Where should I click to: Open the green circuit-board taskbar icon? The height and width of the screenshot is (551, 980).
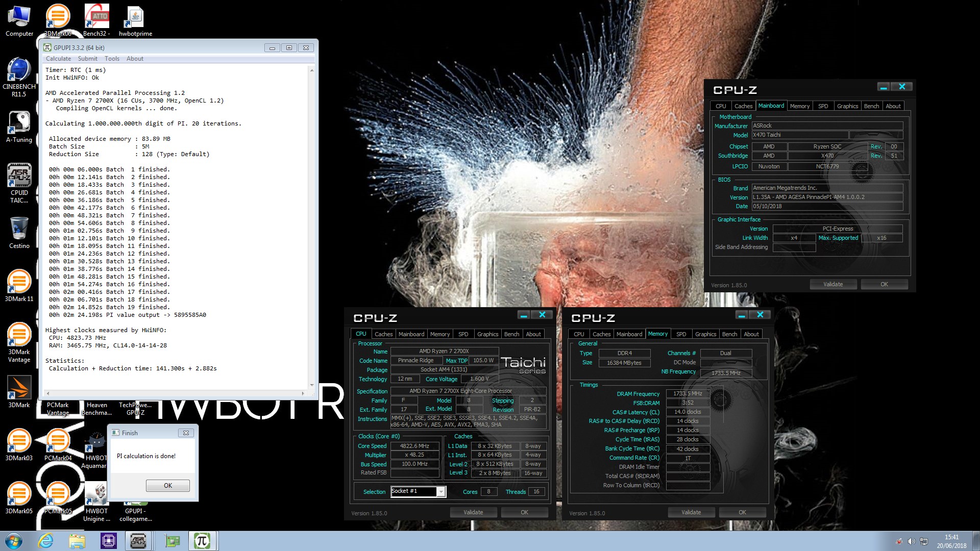pyautogui.click(x=173, y=541)
